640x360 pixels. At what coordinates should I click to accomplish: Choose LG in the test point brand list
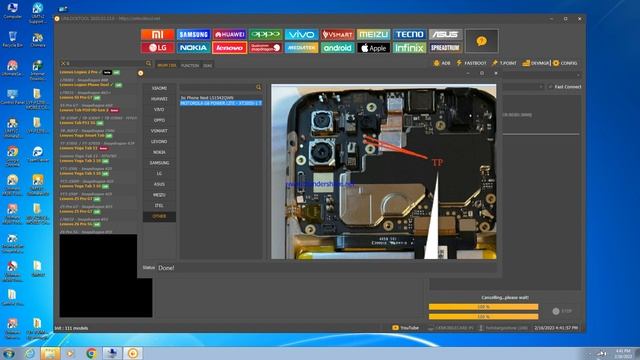(159, 173)
